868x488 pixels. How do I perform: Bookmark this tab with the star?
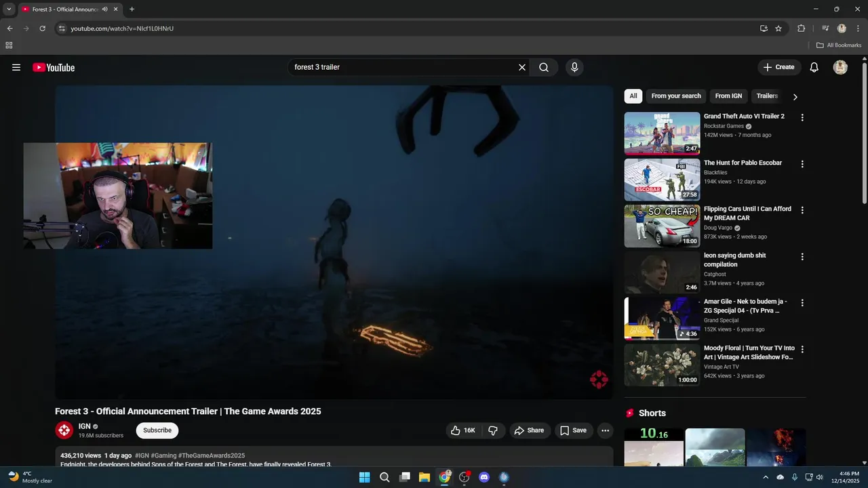pyautogui.click(x=778, y=28)
